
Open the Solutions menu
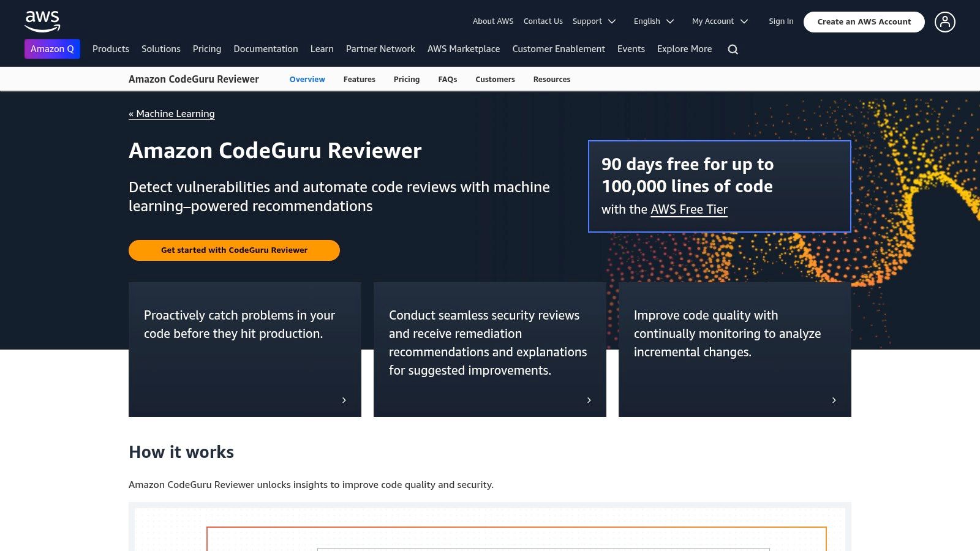[x=161, y=49]
